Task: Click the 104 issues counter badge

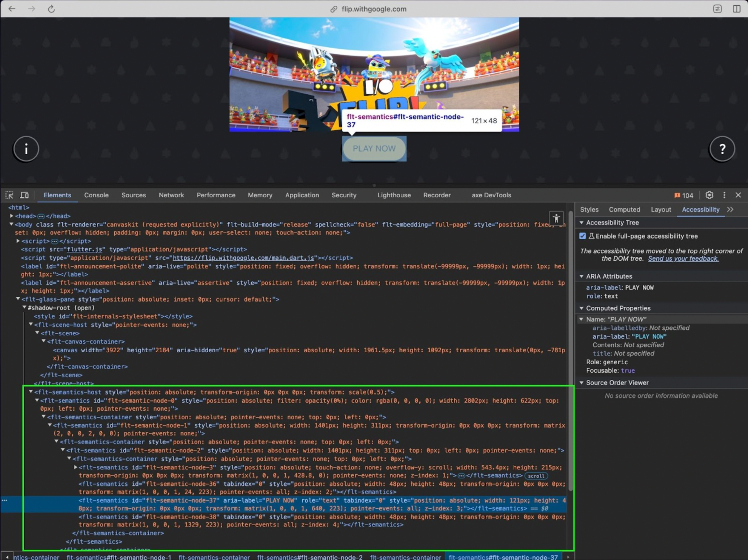Action: pos(684,196)
